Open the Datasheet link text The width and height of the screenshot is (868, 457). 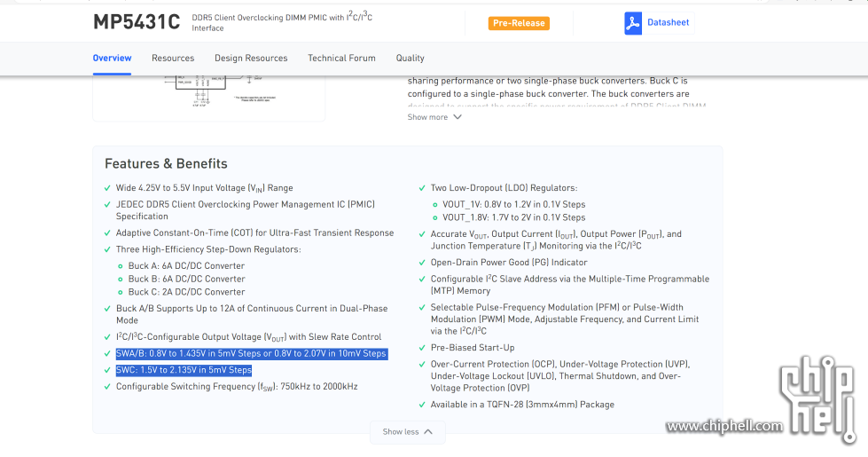pos(669,23)
